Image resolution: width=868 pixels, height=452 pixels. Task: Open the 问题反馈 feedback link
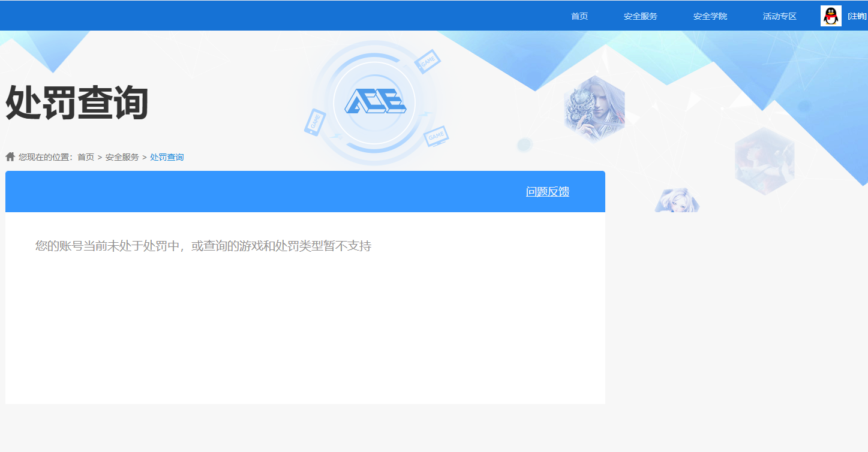548,191
